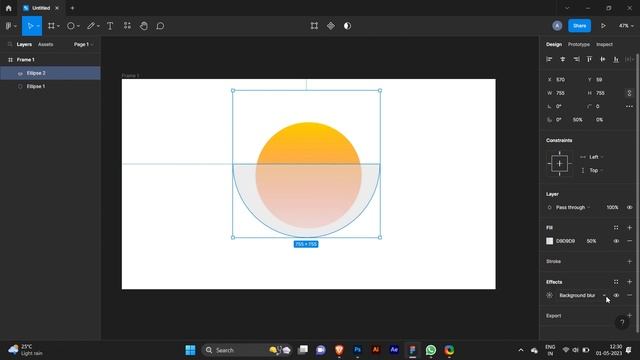Click the fill color swatch D9D9D9

point(549,241)
